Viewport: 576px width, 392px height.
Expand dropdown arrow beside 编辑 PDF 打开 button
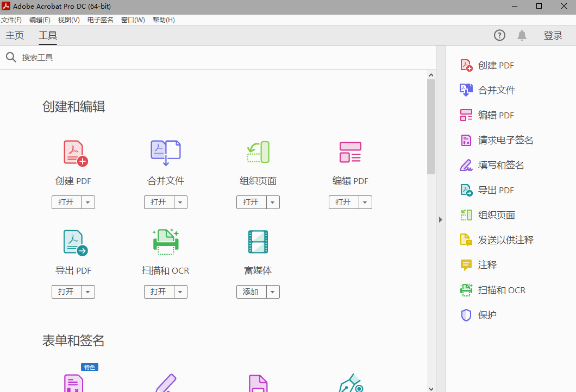(x=365, y=202)
